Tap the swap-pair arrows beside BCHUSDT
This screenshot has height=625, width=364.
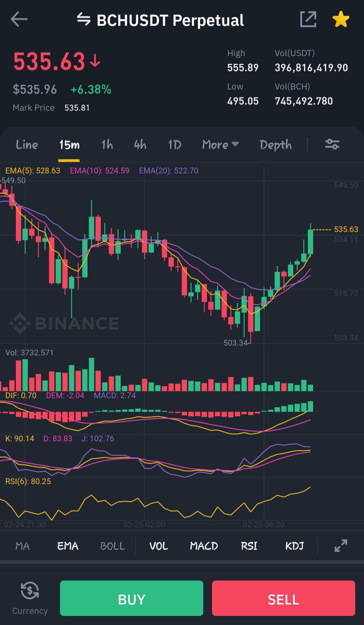pos(84,19)
